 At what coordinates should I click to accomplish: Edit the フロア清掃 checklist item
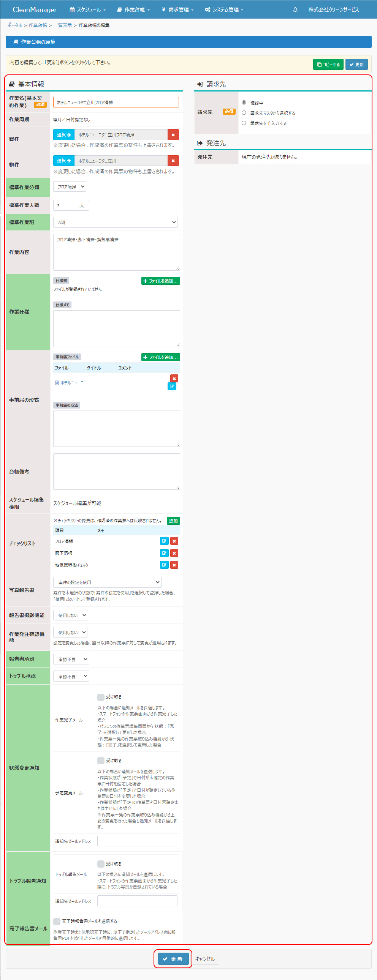164,541
